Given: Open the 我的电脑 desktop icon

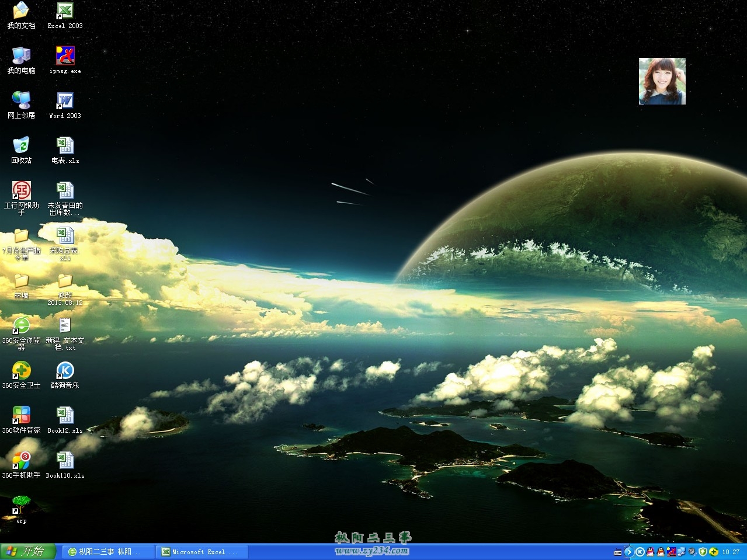Looking at the screenshot, I should 21,60.
